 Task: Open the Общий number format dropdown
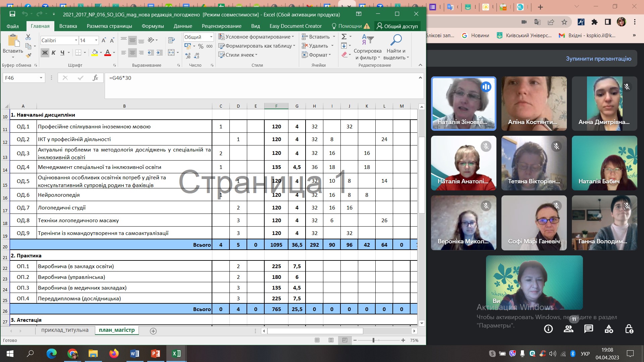click(211, 37)
